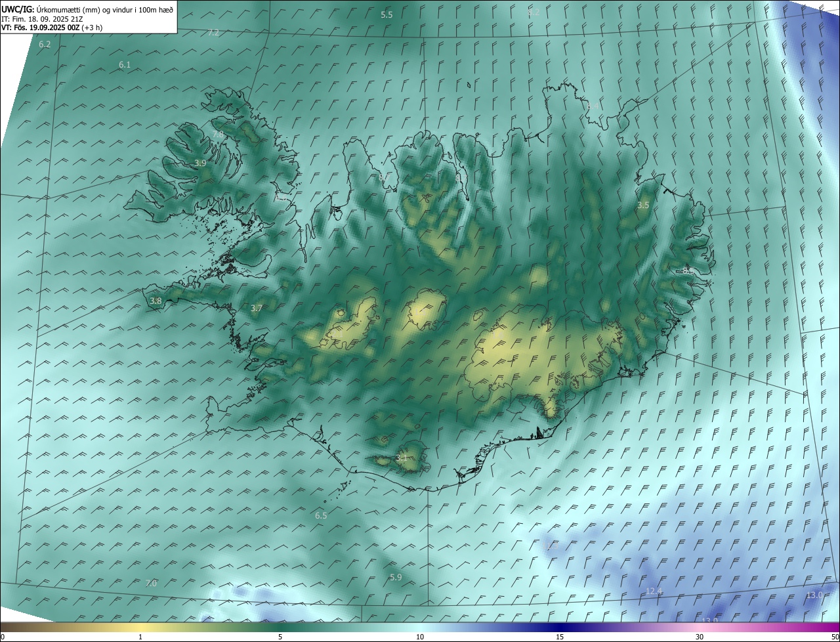840x642 pixels.
Task: Click the 3.5 value in northeast Iceland
Action: 643,205
